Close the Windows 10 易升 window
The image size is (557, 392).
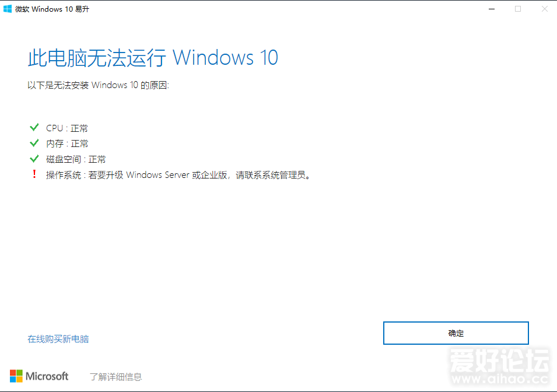[x=545, y=9]
